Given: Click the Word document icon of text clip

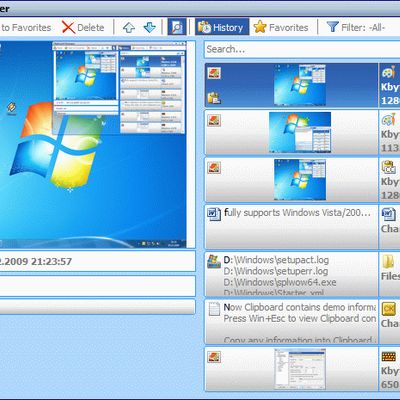Looking at the screenshot, I should pos(214,214).
